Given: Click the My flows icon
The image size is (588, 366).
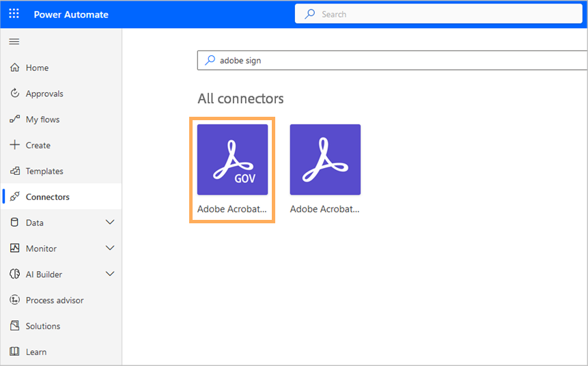Looking at the screenshot, I should click(x=14, y=119).
